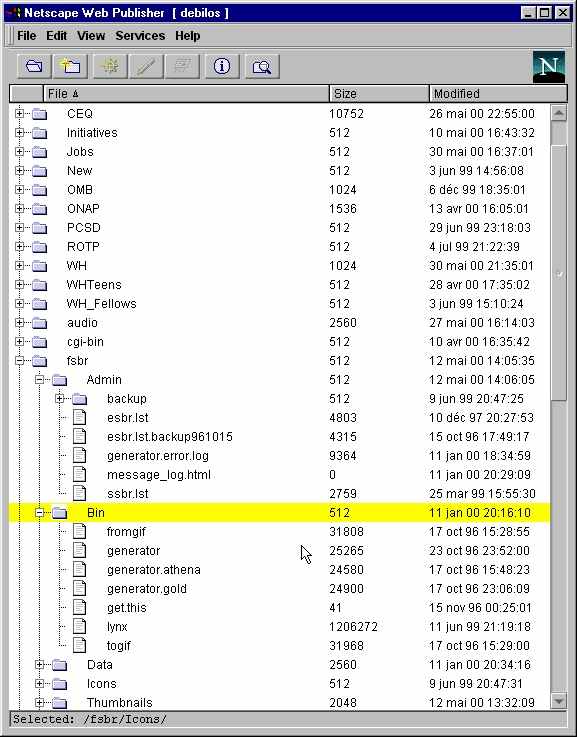The image size is (577, 737).
Task: Click the fromgif file icon
Action: pyautogui.click(x=79, y=532)
